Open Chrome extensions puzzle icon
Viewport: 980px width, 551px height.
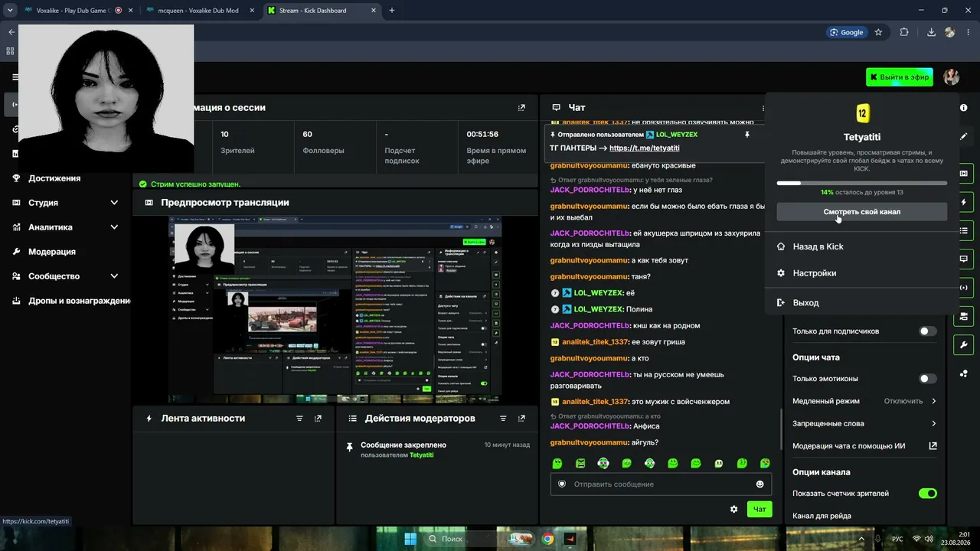(904, 32)
